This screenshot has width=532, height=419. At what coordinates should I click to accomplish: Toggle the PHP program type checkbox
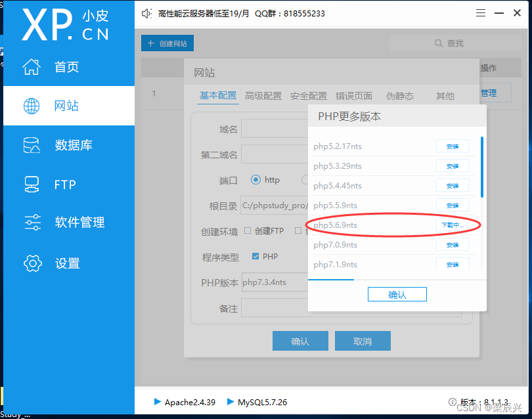tap(255, 256)
